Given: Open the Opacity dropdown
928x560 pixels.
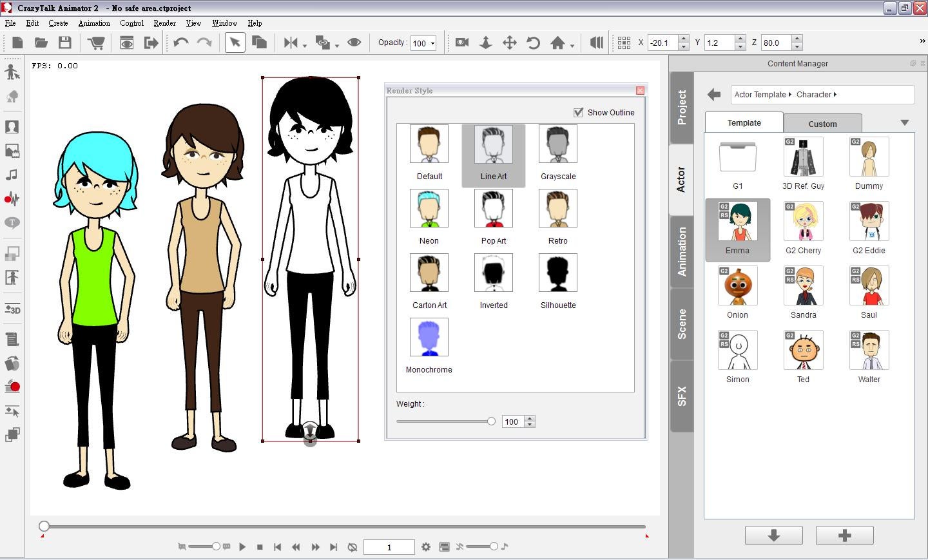Looking at the screenshot, I should pos(432,44).
